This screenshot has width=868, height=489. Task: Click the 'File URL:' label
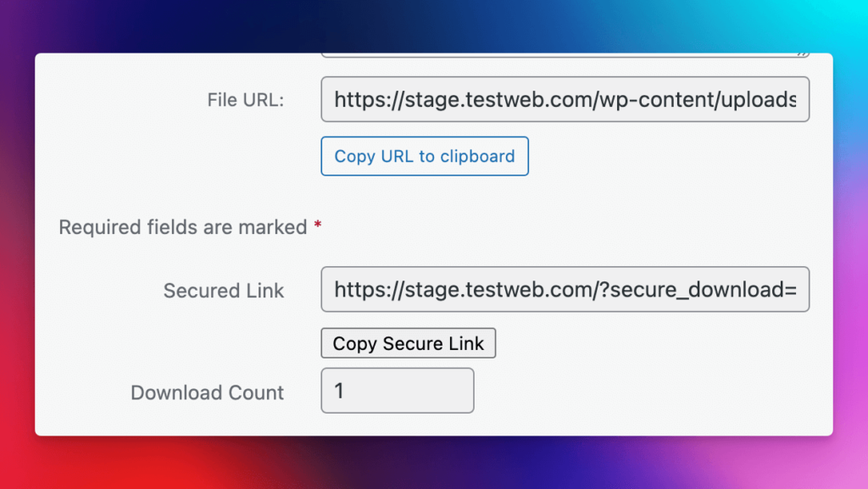pos(245,100)
